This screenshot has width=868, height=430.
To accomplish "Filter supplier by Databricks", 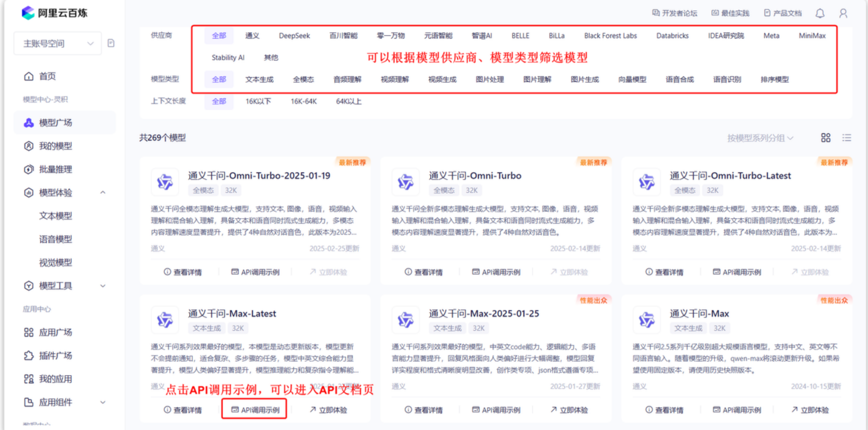I will click(x=672, y=36).
